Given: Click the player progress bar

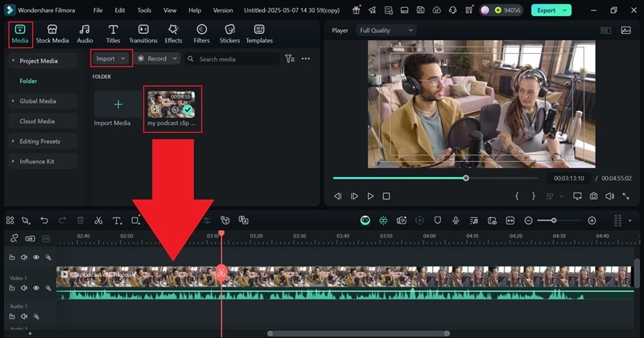Looking at the screenshot, I should coord(436,178).
